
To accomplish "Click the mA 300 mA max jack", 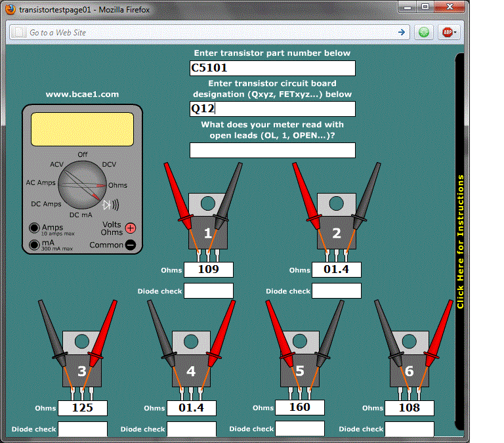I will (x=34, y=245).
